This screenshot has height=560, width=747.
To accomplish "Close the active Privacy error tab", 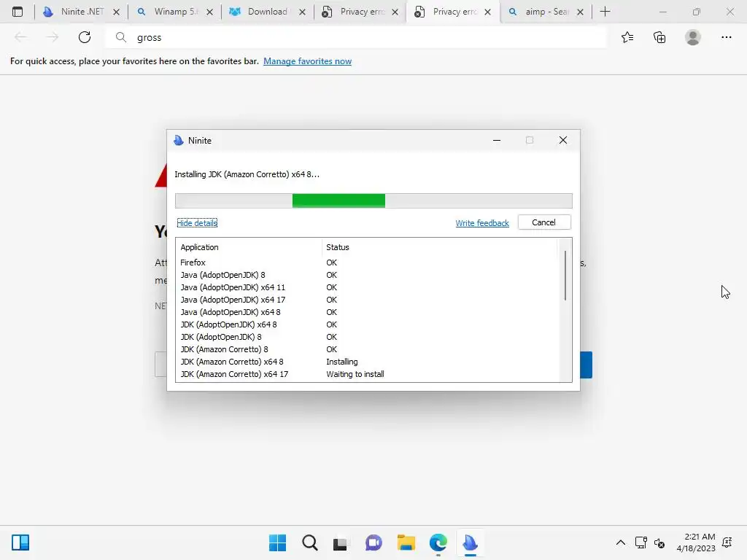I will pos(487,12).
